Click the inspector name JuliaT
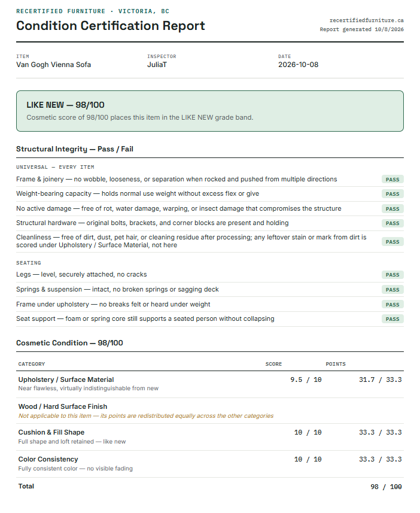Viewport: 420px width, 513px height. [x=157, y=65]
